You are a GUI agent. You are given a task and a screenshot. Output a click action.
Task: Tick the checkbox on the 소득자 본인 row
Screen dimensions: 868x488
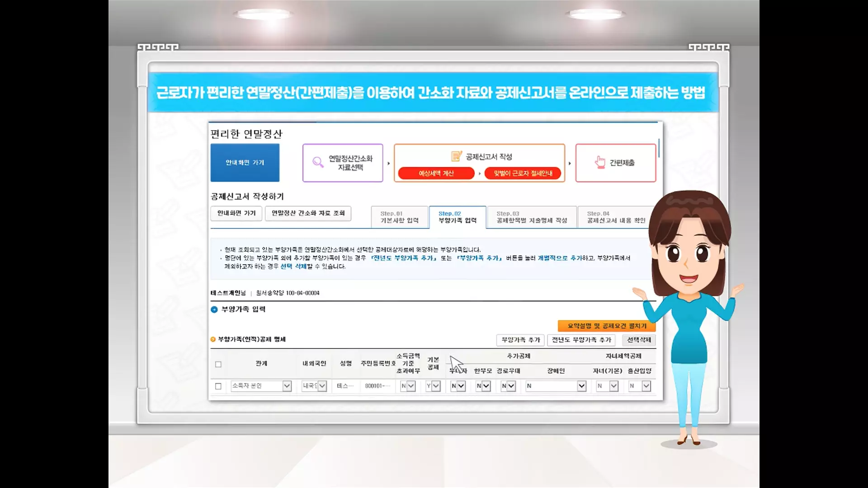(x=218, y=386)
